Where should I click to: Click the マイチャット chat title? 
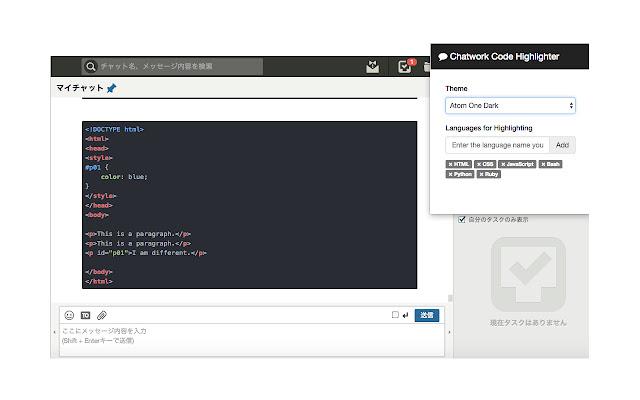click(80, 88)
